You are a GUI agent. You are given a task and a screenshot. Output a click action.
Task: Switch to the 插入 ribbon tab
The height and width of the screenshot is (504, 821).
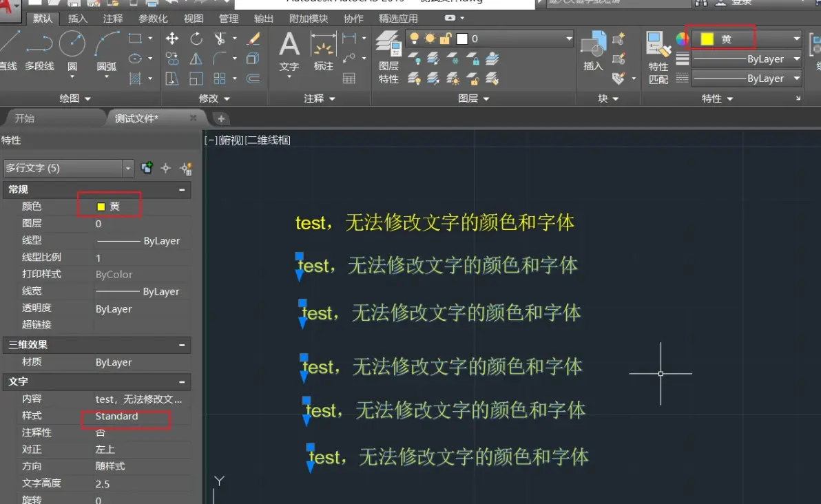click(x=78, y=19)
